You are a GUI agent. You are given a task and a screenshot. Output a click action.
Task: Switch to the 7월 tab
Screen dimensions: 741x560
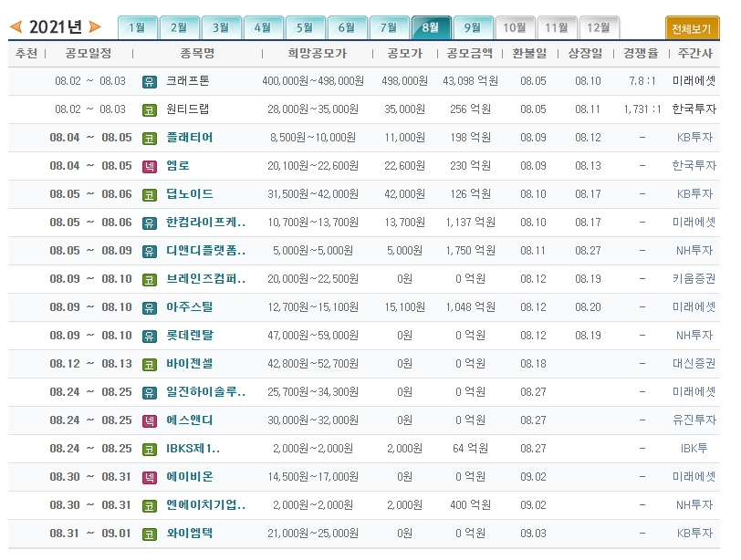(390, 27)
